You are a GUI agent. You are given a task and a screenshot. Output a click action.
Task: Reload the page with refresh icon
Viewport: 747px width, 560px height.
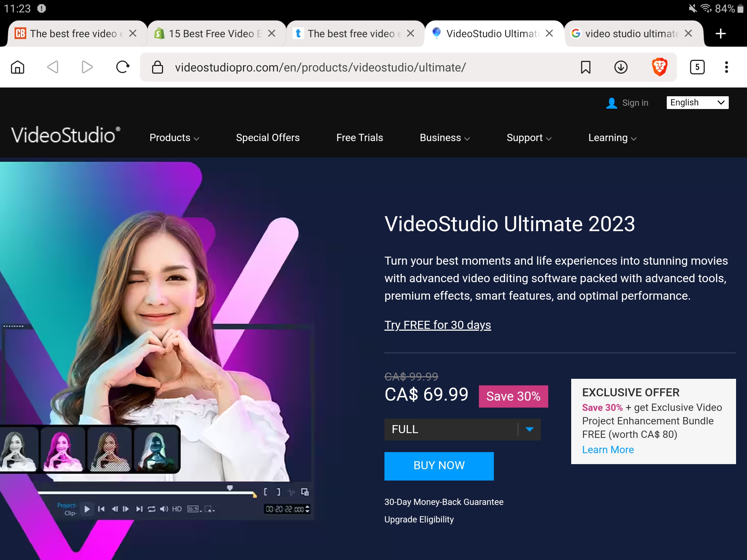pyautogui.click(x=123, y=67)
